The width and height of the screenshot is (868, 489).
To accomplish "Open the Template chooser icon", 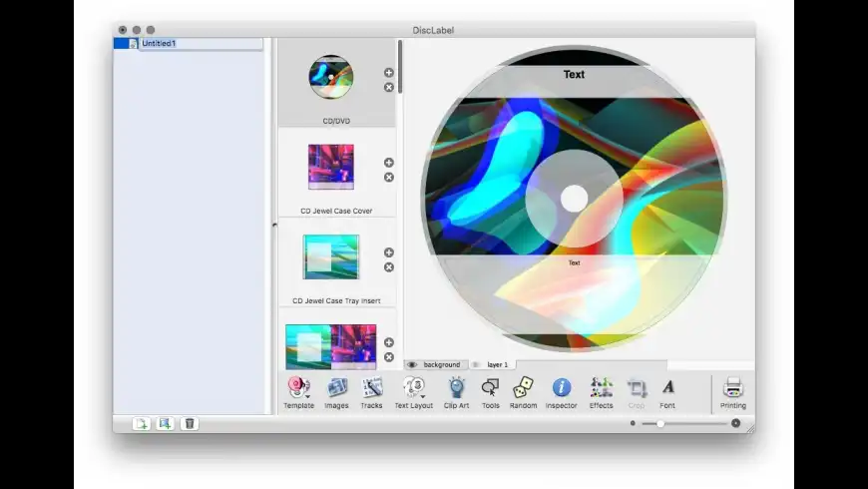I will pyautogui.click(x=298, y=387).
